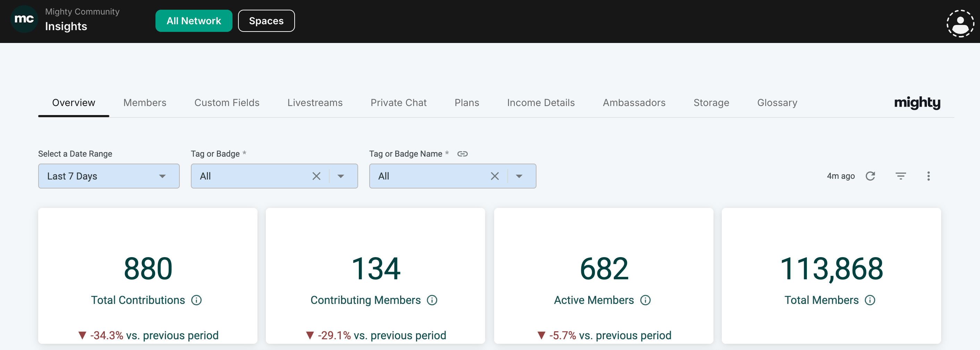
Task: Open the user profile avatar
Action: 960,23
